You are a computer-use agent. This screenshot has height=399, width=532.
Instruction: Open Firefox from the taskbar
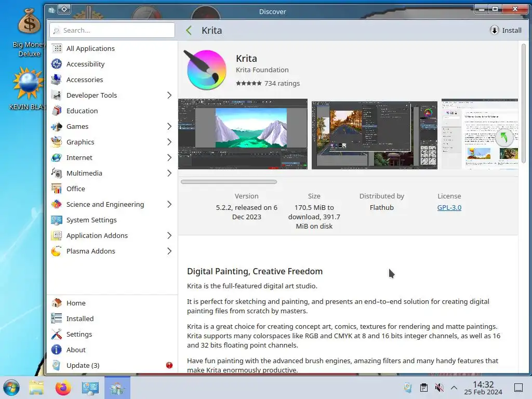tap(63, 388)
